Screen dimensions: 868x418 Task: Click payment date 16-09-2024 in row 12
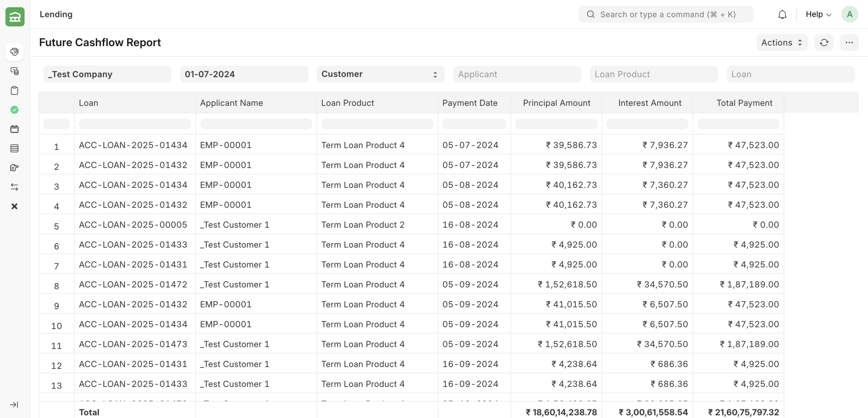pyautogui.click(x=470, y=364)
